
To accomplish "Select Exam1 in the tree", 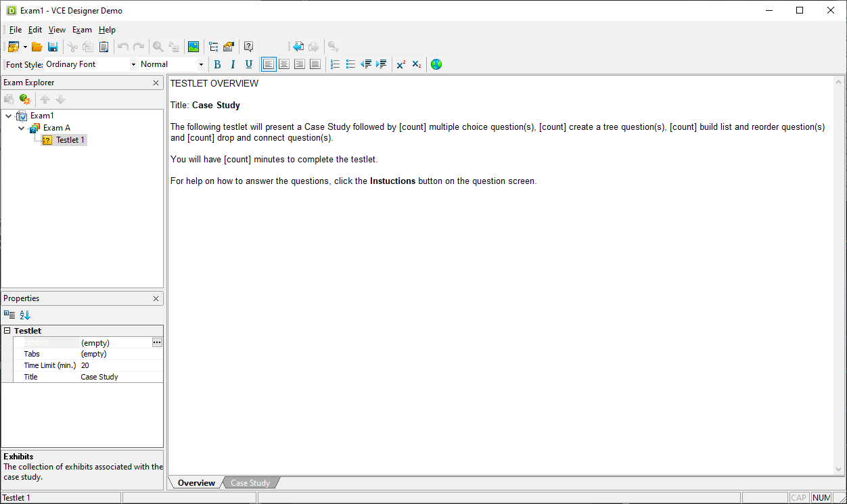I will [x=42, y=116].
